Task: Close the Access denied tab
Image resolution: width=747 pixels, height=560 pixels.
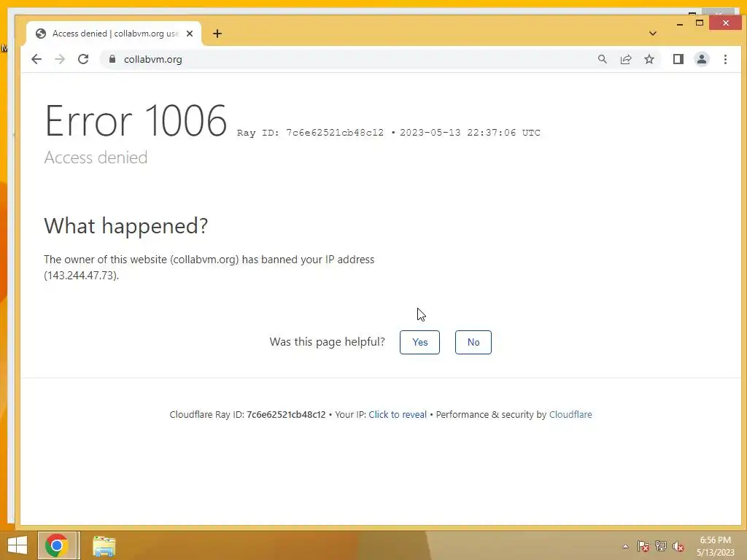Action: [190, 34]
